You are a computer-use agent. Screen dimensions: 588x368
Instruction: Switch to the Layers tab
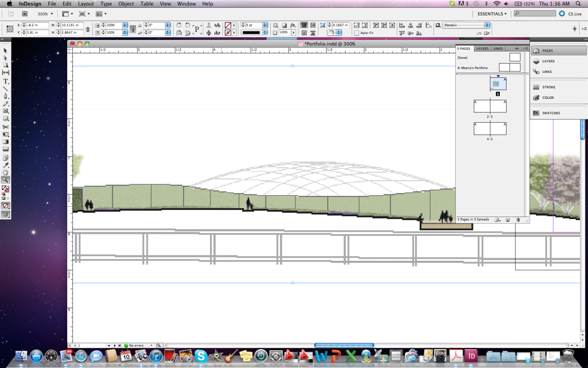pyautogui.click(x=482, y=48)
